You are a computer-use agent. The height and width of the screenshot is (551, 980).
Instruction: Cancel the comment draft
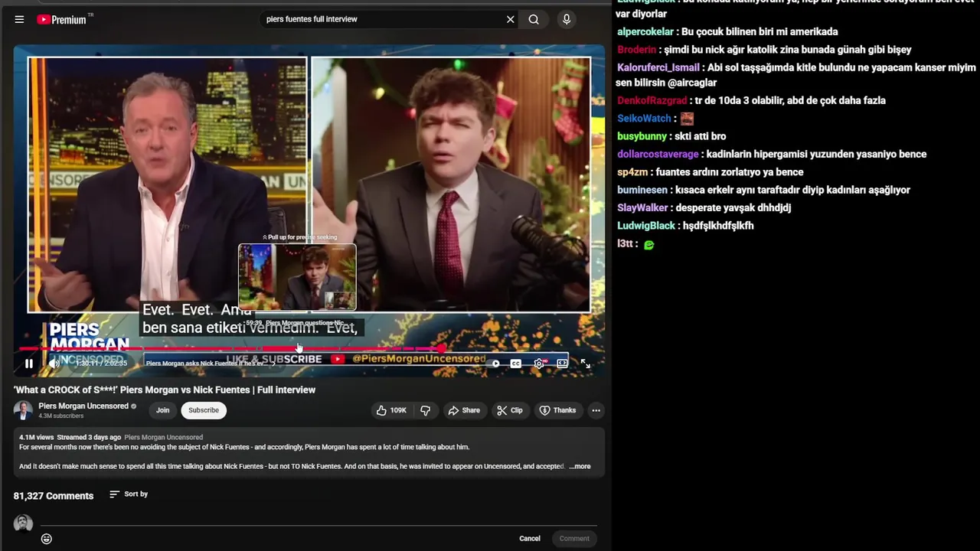coord(530,539)
